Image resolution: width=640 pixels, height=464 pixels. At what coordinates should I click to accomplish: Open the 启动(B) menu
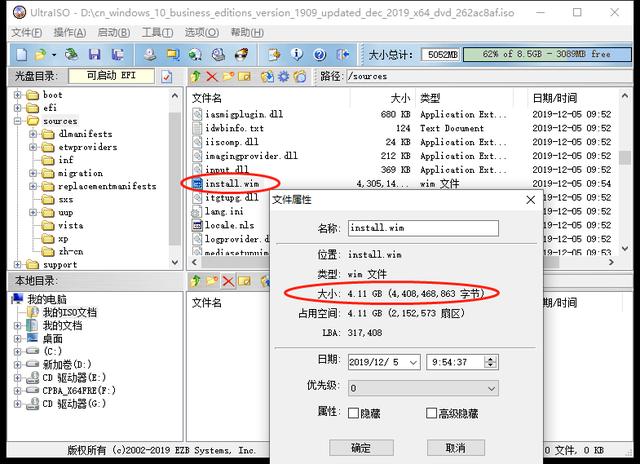114,32
